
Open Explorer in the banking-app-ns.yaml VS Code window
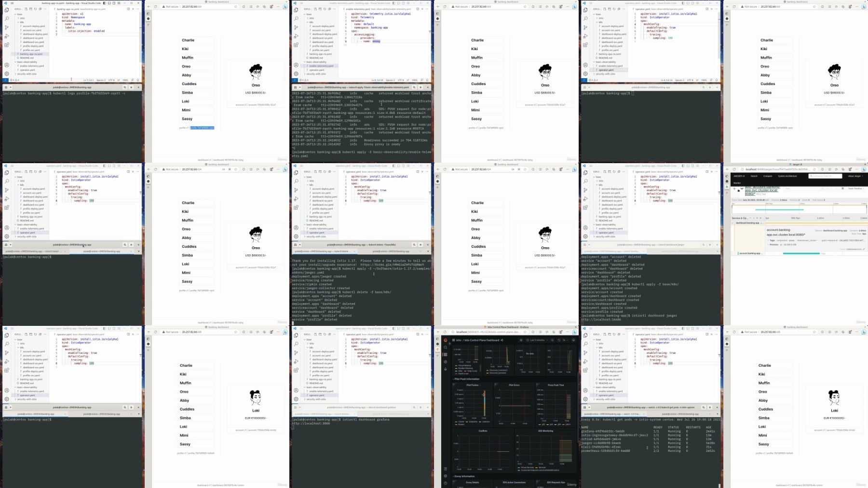(x=7, y=10)
